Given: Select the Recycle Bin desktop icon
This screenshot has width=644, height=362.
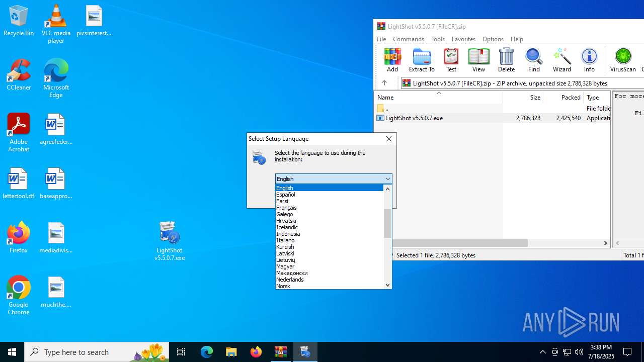Looking at the screenshot, I should pyautogui.click(x=19, y=21).
